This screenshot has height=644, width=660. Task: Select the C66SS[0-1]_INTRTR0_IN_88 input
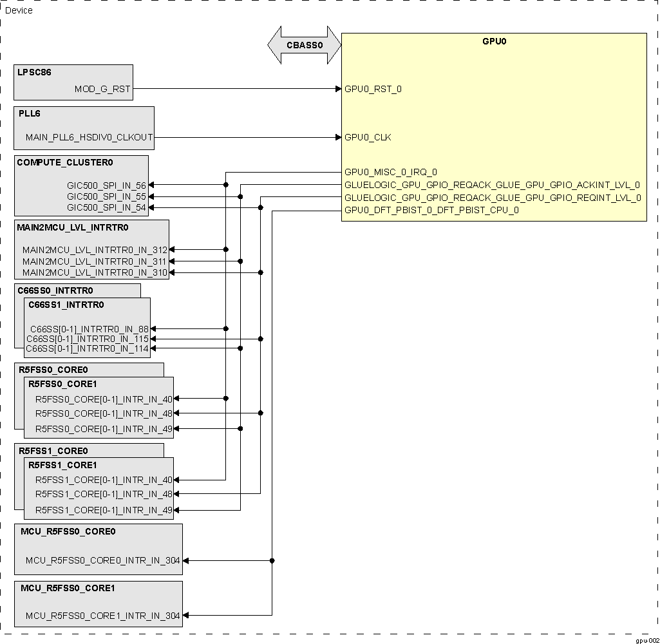click(90, 329)
